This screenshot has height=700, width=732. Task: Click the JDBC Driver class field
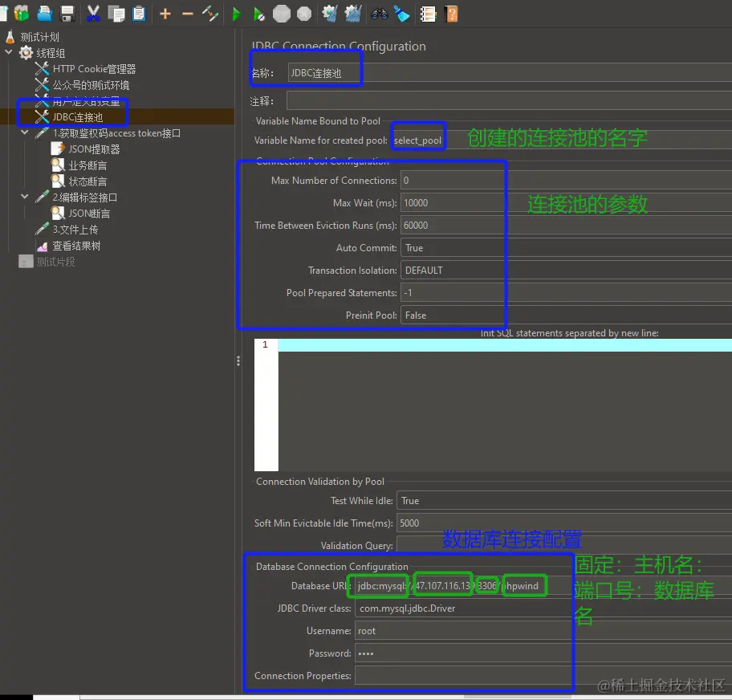click(543, 608)
